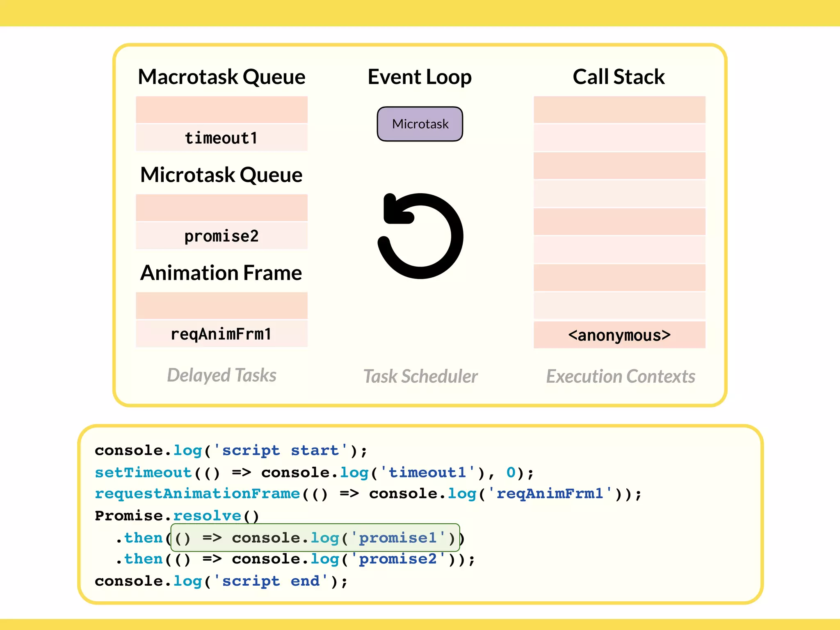Select reqAnimFrm1 in the Animation Frame queue
The image size is (840, 630).
[221, 334]
